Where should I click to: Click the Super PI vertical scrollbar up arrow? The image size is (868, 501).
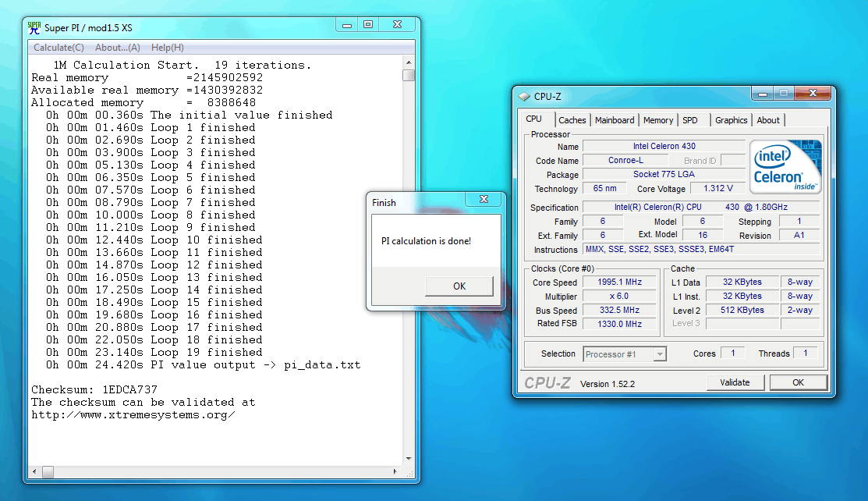click(x=409, y=62)
